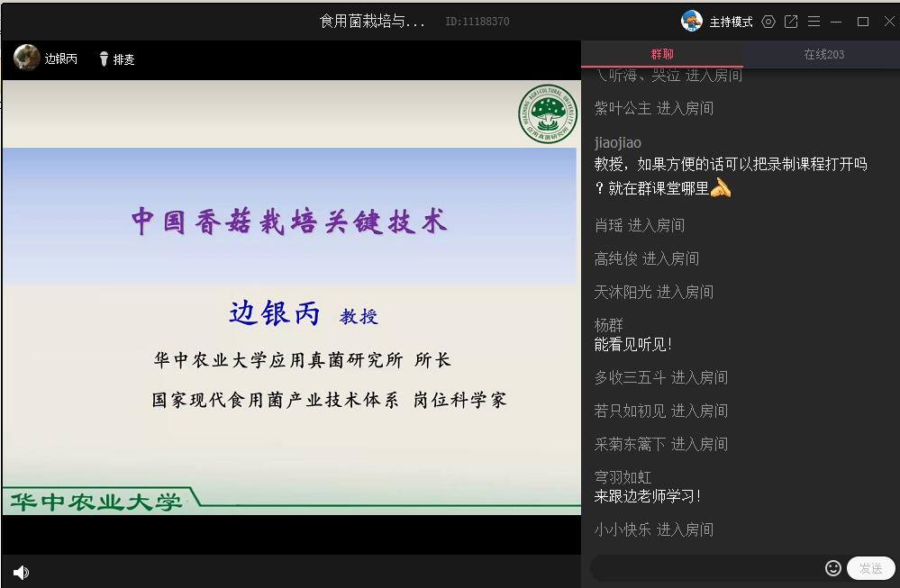
Task: Switch to the 群聊 chat tab
Action: pyautogui.click(x=662, y=54)
